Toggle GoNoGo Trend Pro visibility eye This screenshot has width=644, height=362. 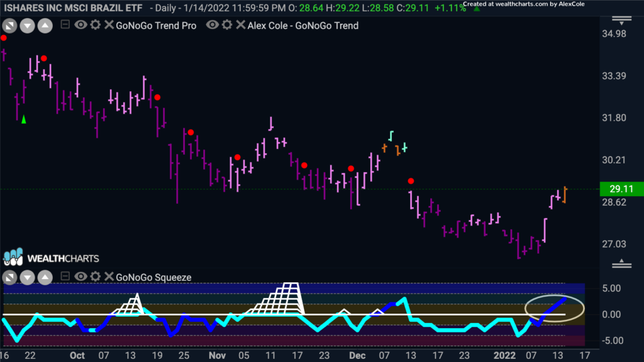[80, 25]
